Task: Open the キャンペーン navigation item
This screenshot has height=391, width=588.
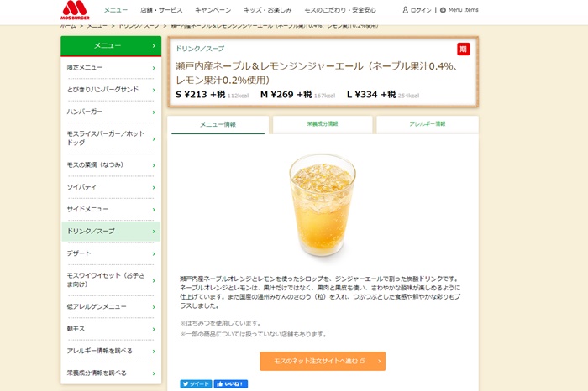Action: [x=213, y=10]
